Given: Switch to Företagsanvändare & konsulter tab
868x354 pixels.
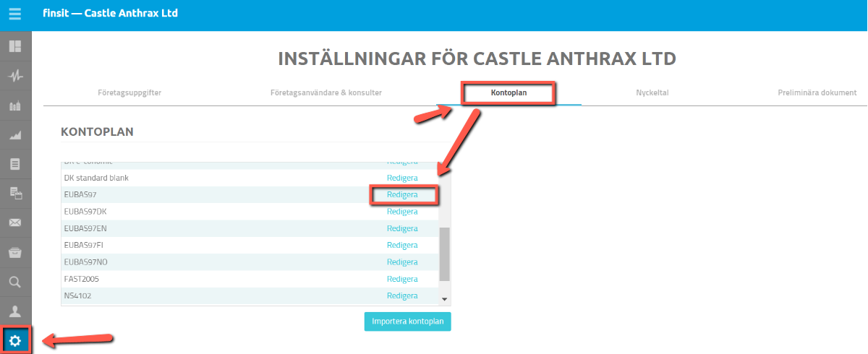Looking at the screenshot, I should (x=325, y=93).
